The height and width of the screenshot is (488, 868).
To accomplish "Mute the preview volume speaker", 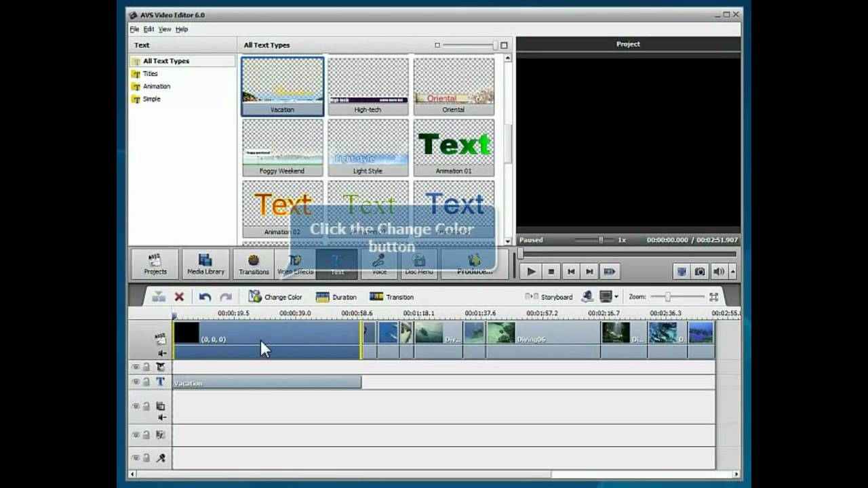I will (718, 272).
